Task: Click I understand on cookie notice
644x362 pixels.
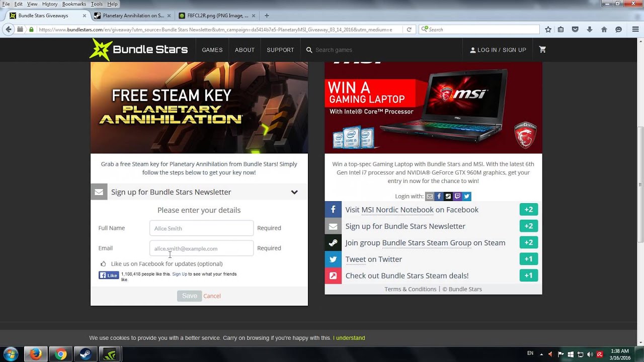Action: point(349,338)
